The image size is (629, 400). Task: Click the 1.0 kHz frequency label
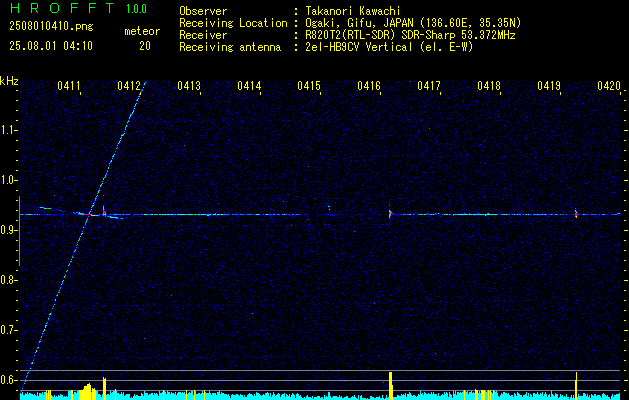9,180
